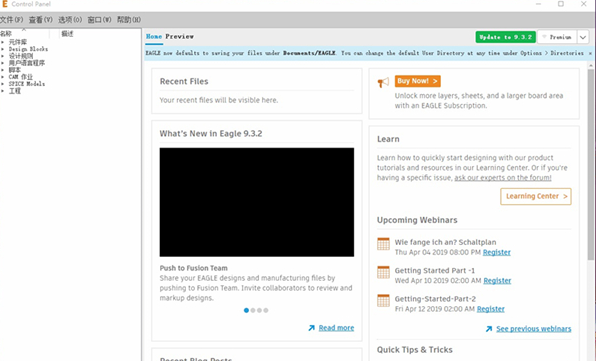Play the What's New video thumbnail
Image resolution: width=596 pixels, height=361 pixels.
257,202
